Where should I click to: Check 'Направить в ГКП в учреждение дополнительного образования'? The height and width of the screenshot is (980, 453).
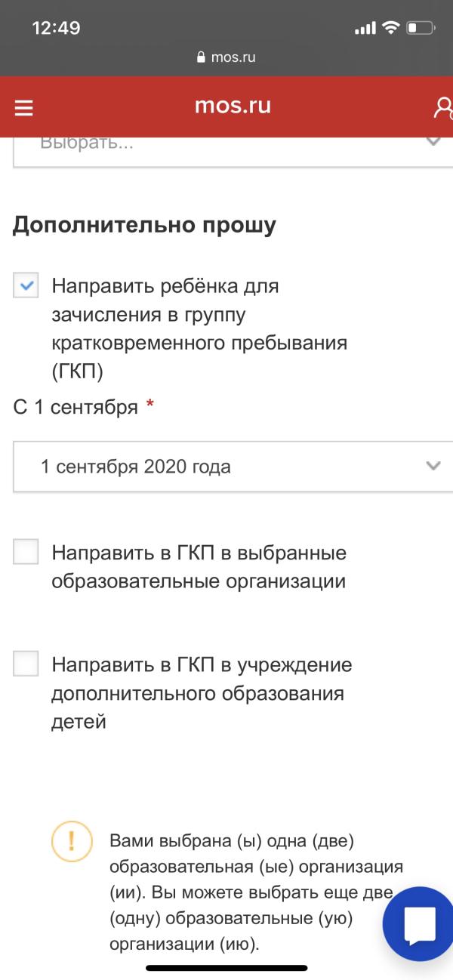tap(25, 664)
